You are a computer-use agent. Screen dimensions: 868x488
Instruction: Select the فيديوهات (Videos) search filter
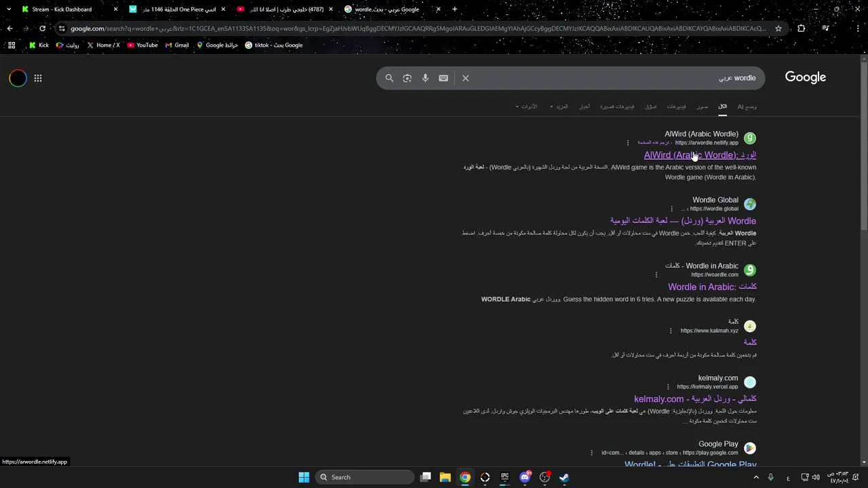point(676,106)
